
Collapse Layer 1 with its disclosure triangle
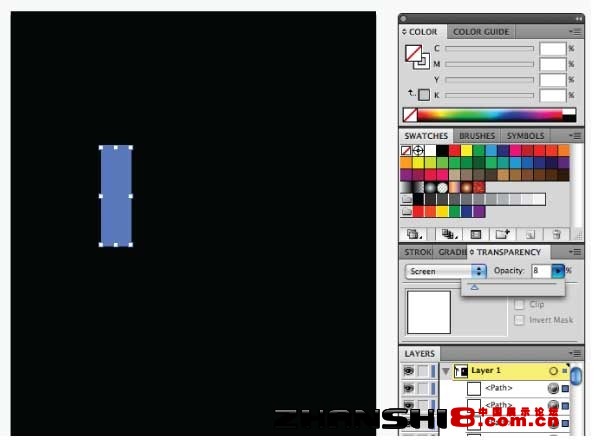[x=445, y=371]
